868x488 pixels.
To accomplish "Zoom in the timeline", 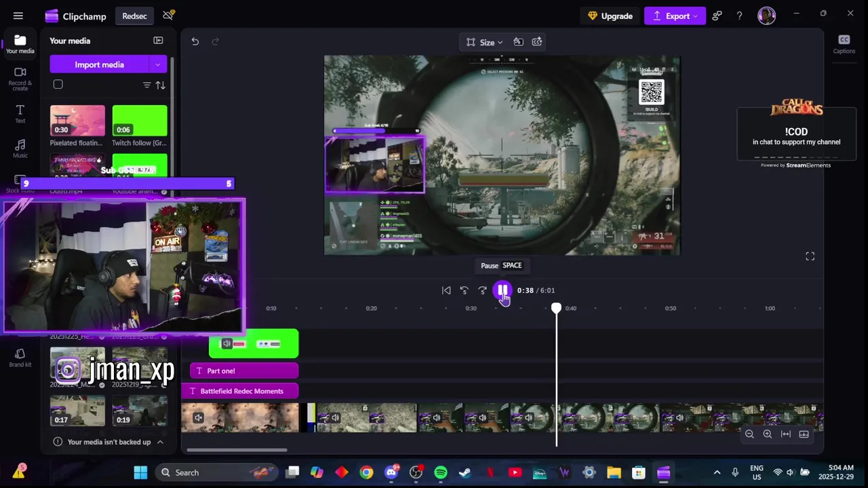I will (x=768, y=434).
